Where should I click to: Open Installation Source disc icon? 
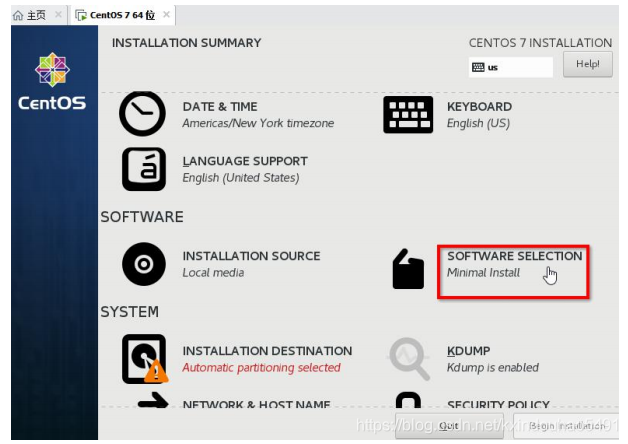(144, 264)
